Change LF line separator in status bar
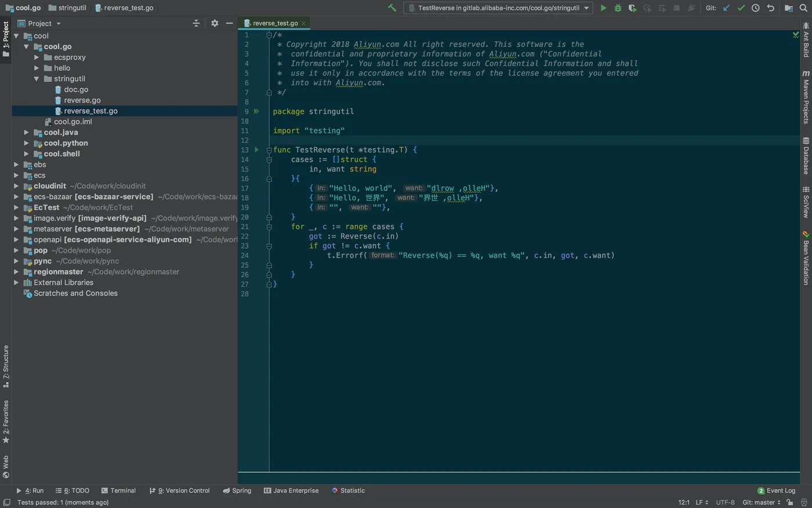 click(702, 503)
